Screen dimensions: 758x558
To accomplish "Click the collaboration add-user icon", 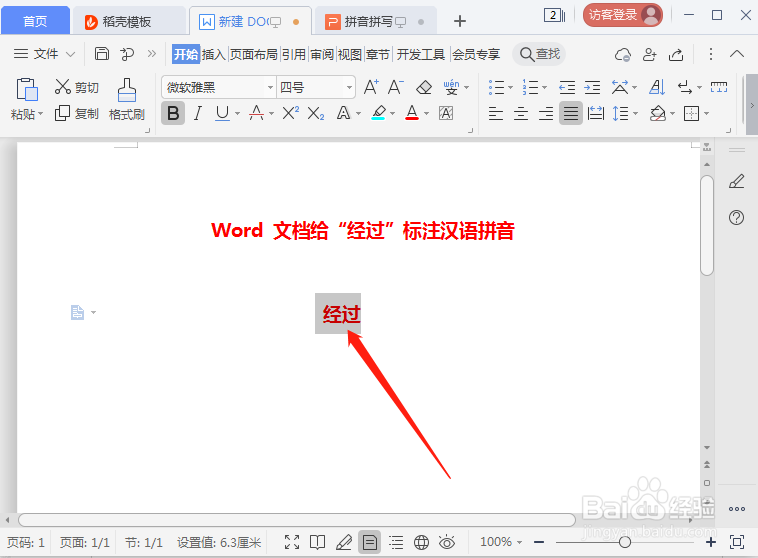I will click(649, 54).
